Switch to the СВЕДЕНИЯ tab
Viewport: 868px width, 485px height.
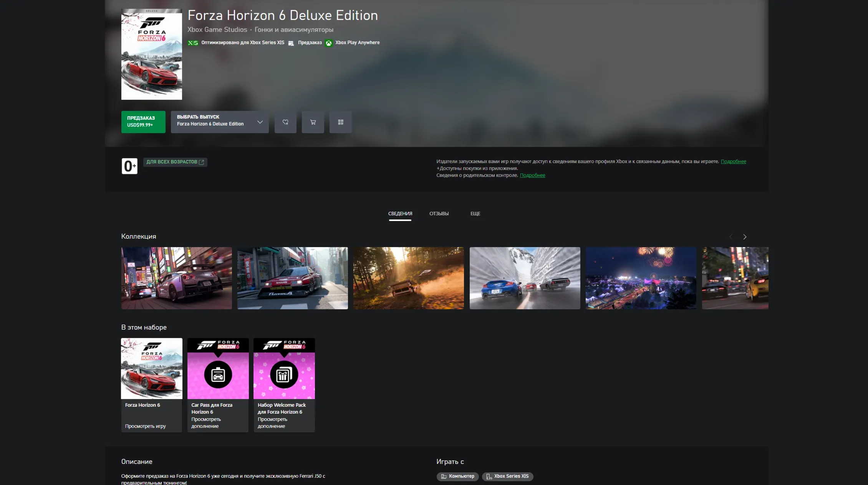[400, 214]
